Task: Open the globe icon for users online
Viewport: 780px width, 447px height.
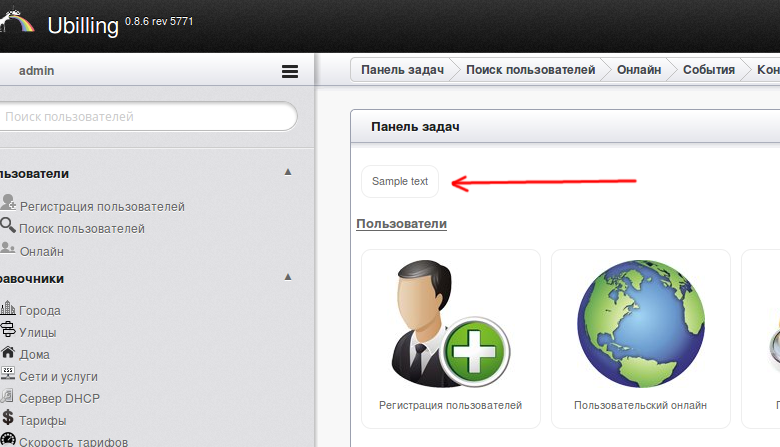Action: 640,320
